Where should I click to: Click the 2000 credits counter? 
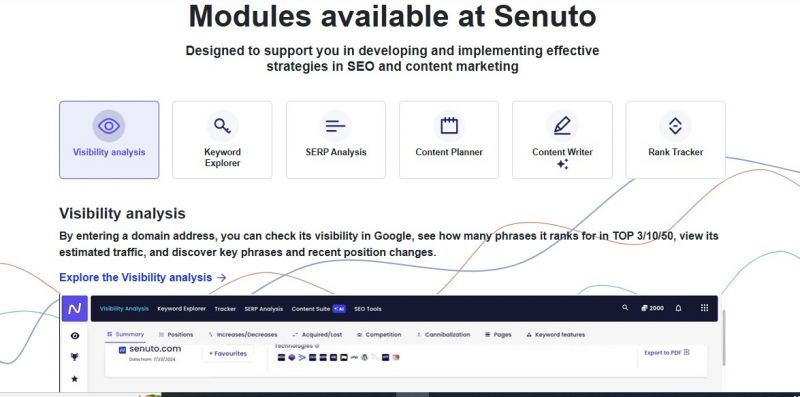pos(653,308)
